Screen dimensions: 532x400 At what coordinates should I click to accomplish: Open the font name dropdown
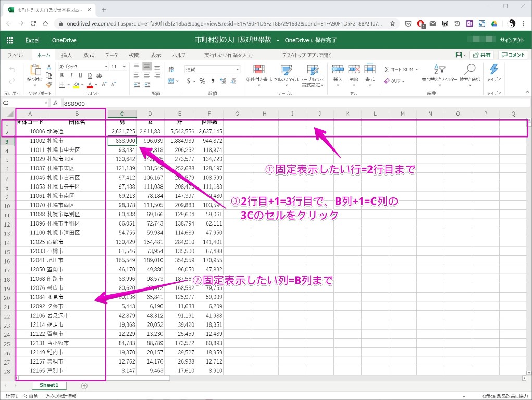pos(83,67)
